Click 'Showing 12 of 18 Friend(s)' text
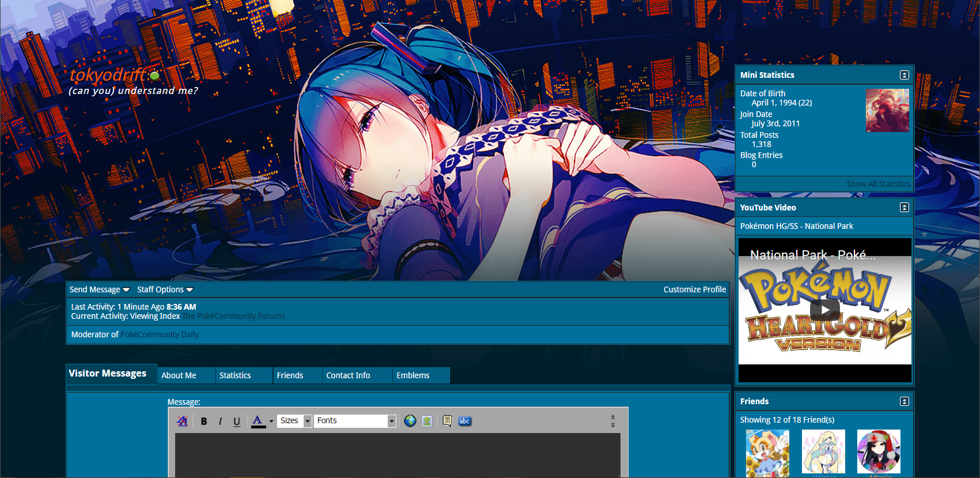This screenshot has height=478, width=980. 787,420
